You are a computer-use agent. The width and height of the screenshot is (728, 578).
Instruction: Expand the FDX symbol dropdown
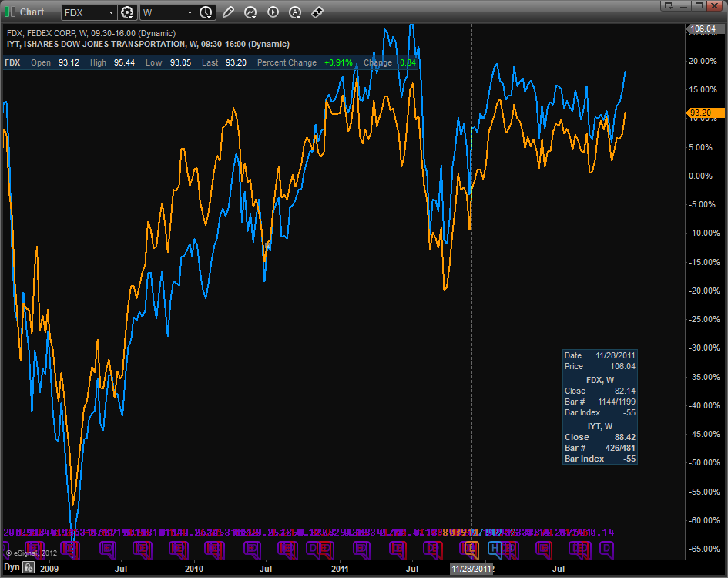(x=112, y=13)
